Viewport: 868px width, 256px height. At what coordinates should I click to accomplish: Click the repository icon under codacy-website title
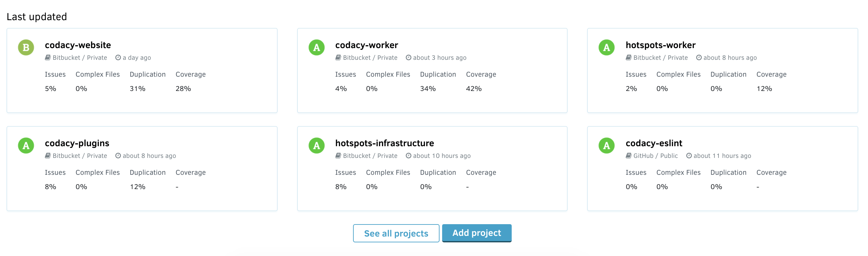coord(48,58)
